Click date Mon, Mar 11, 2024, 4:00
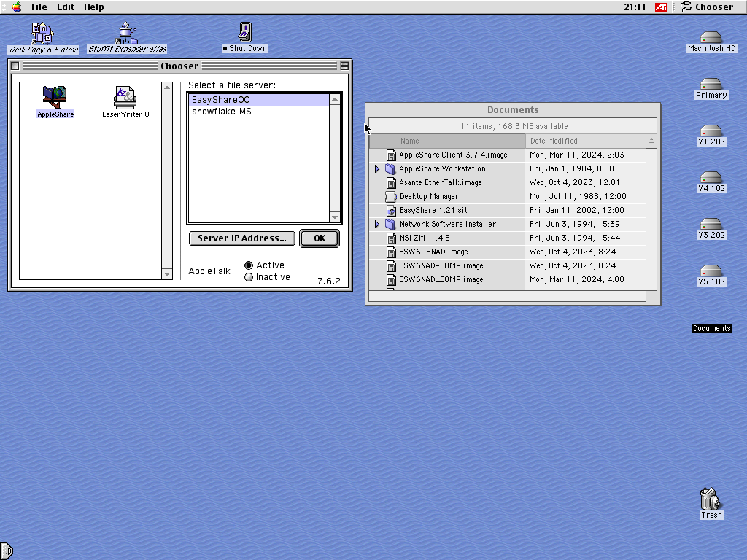This screenshot has height=560, width=747. (x=577, y=279)
